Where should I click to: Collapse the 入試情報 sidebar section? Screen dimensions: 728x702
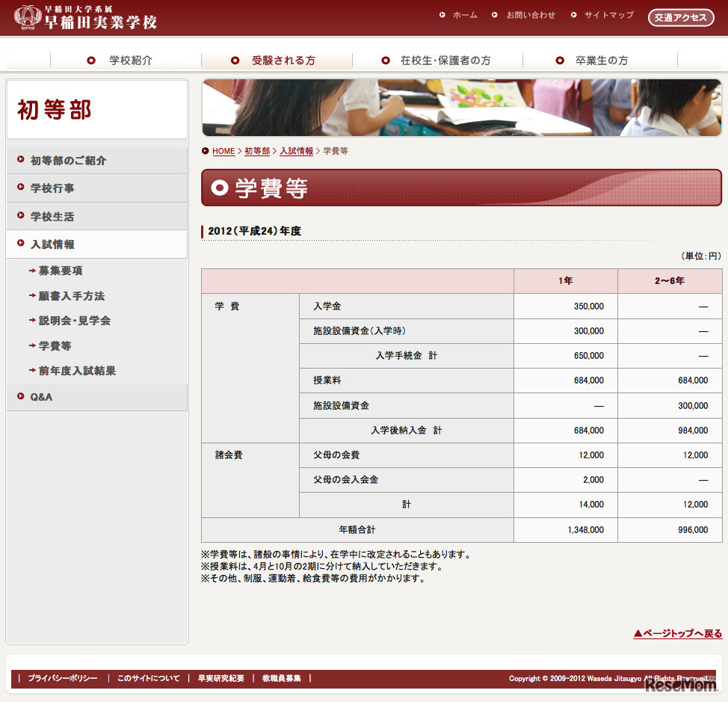52,244
